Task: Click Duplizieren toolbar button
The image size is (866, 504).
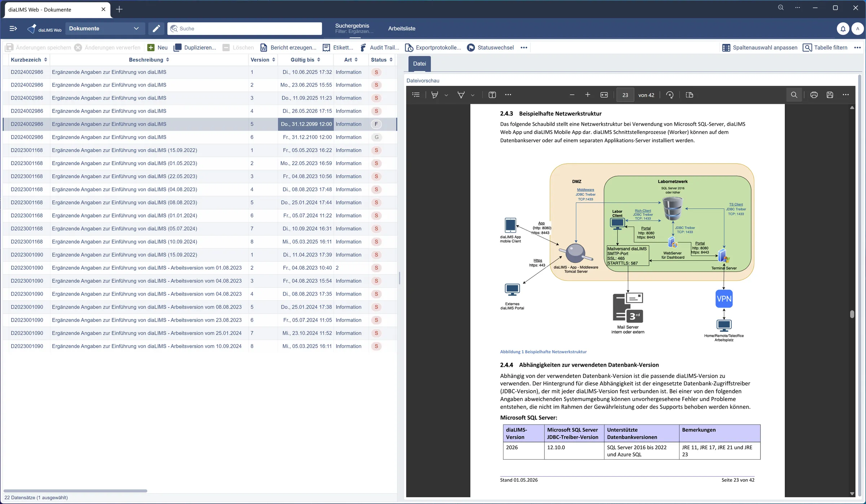Action: 195,48
